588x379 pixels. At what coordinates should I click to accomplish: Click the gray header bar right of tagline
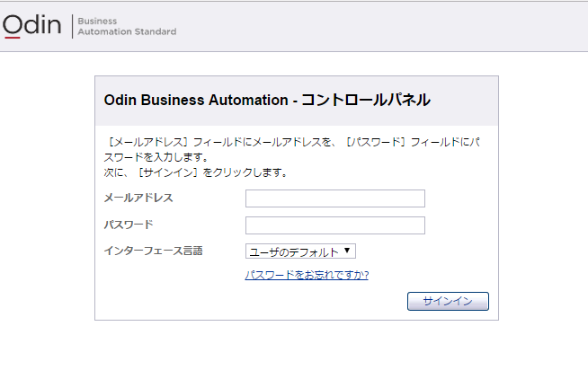[x=382, y=26]
